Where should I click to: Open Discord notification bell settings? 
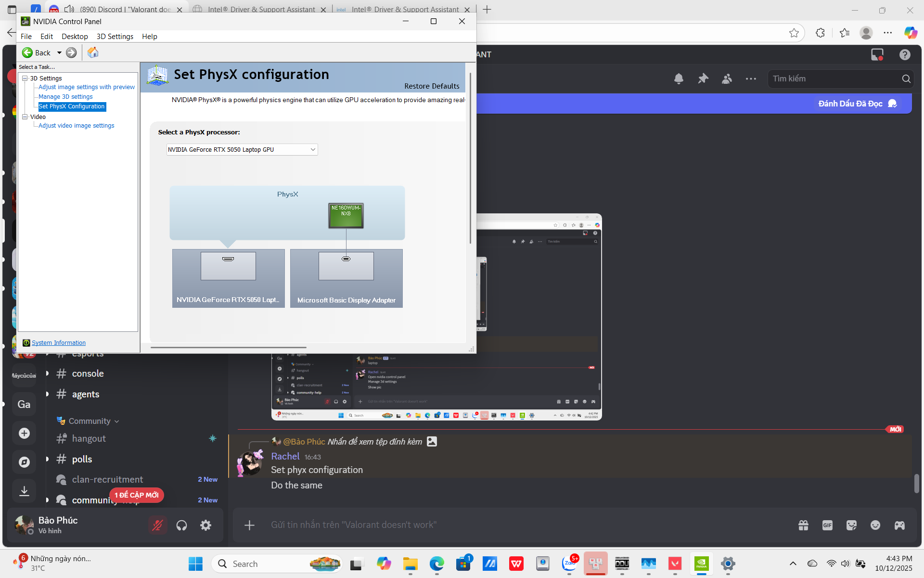(679, 79)
